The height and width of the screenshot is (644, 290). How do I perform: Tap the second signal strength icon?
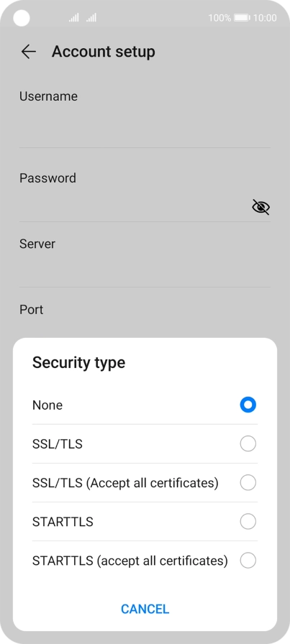click(x=91, y=18)
